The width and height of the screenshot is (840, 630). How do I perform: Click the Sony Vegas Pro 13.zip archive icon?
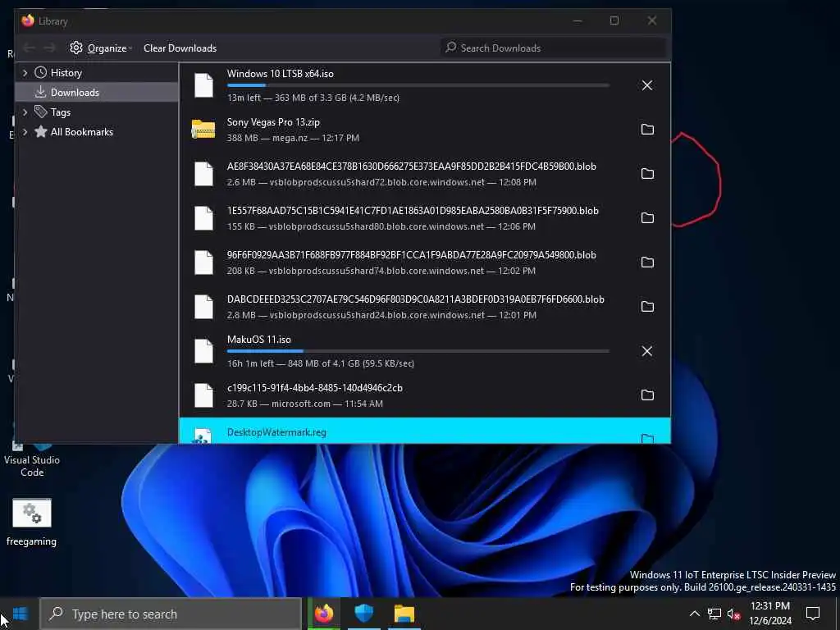203,129
